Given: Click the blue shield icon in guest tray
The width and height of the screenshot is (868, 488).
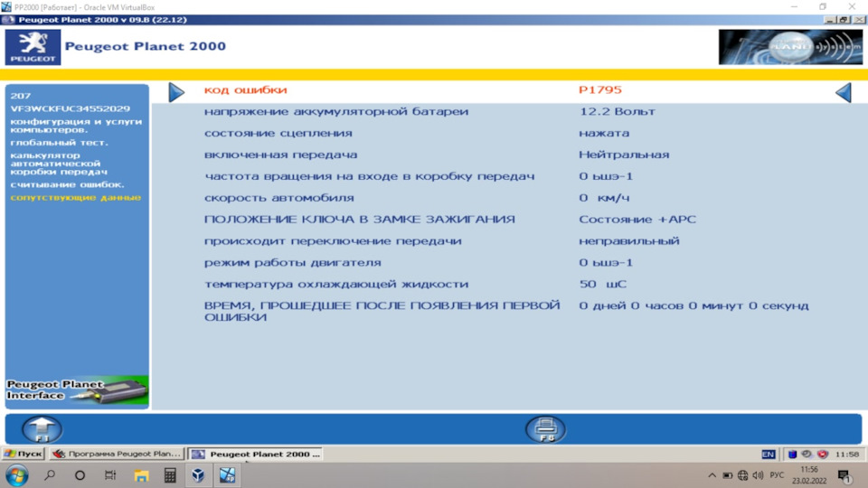Looking at the screenshot, I should 792,455.
